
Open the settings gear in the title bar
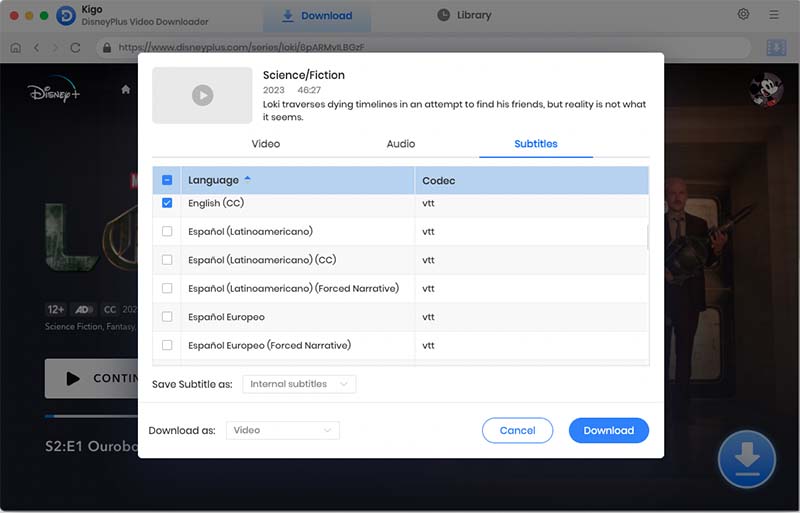[x=743, y=14]
